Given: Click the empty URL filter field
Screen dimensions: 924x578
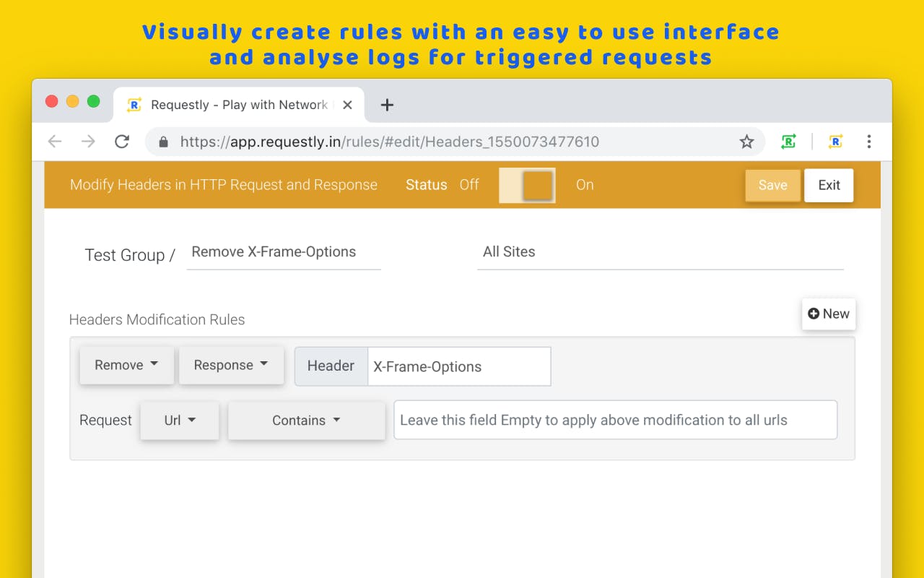Looking at the screenshot, I should [x=615, y=420].
